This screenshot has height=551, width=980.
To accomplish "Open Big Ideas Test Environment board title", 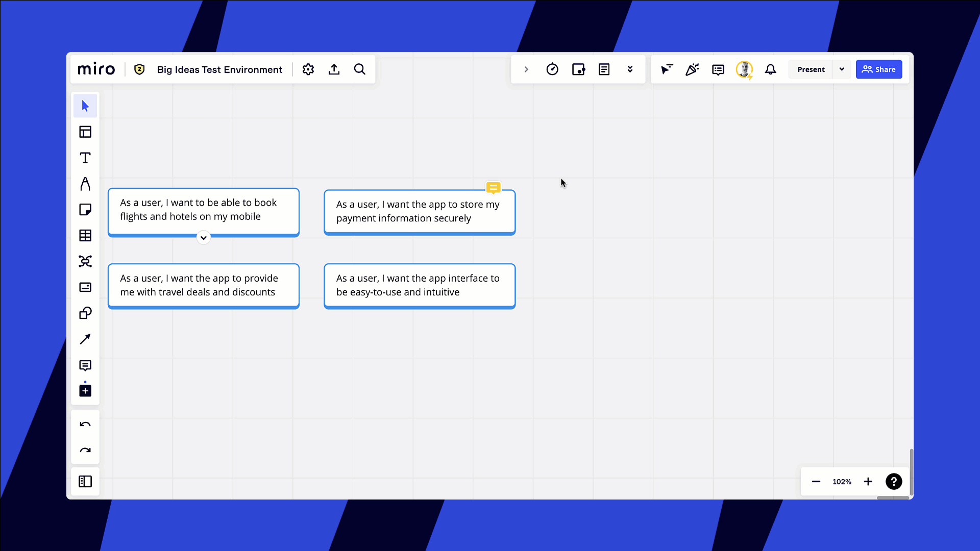I will coord(219,69).
